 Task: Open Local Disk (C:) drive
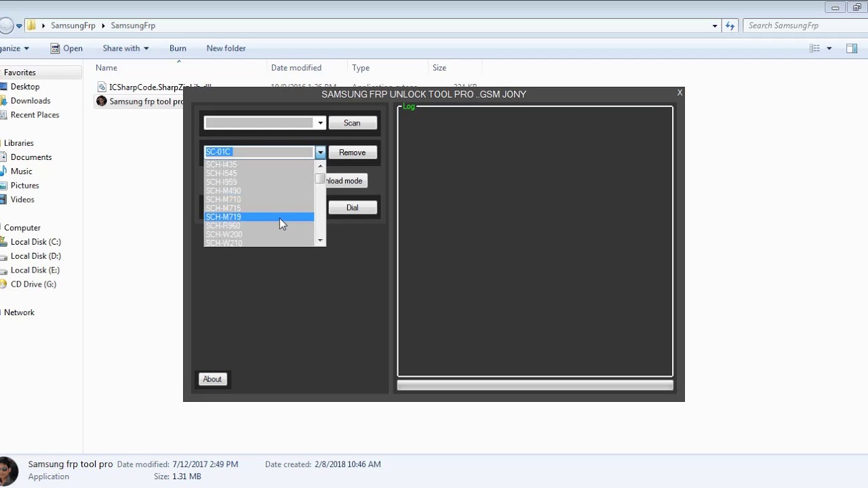pos(36,242)
